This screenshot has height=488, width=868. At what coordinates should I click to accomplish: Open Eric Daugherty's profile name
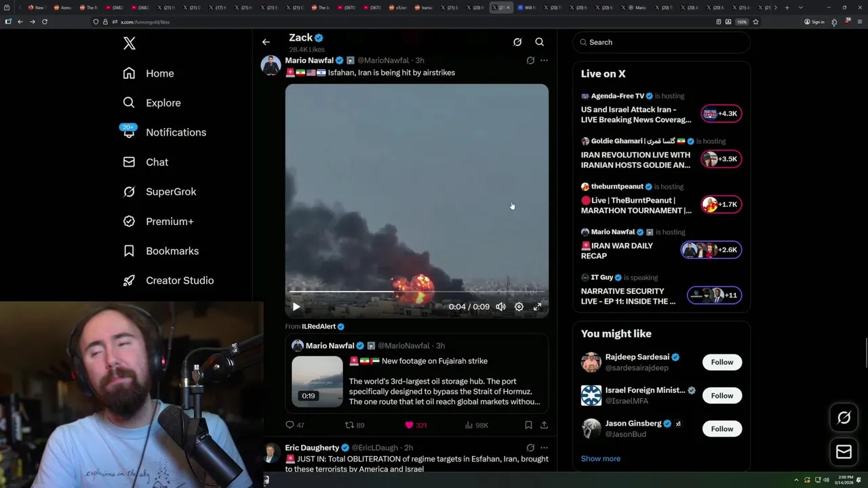point(312,448)
